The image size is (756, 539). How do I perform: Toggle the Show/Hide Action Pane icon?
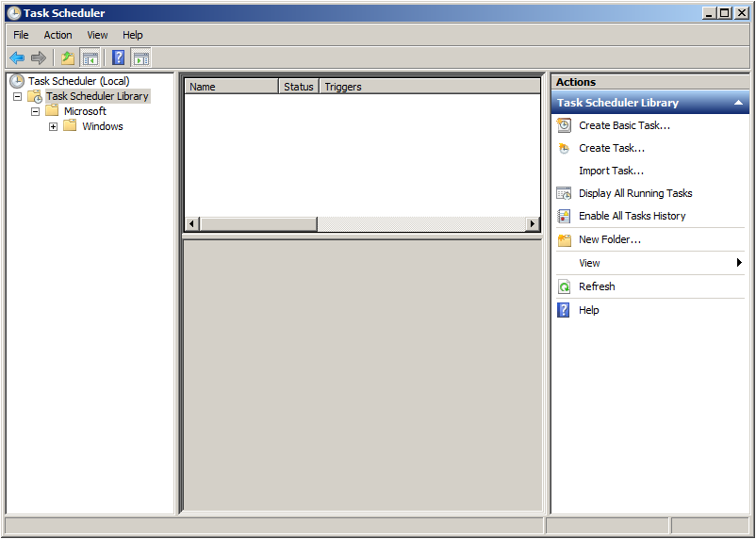click(140, 58)
